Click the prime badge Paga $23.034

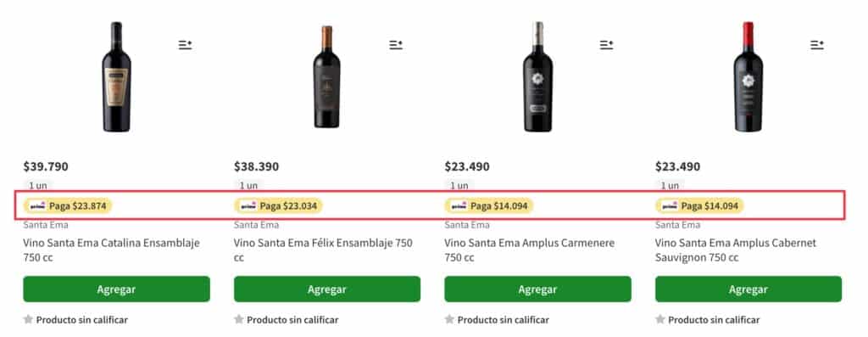click(278, 206)
